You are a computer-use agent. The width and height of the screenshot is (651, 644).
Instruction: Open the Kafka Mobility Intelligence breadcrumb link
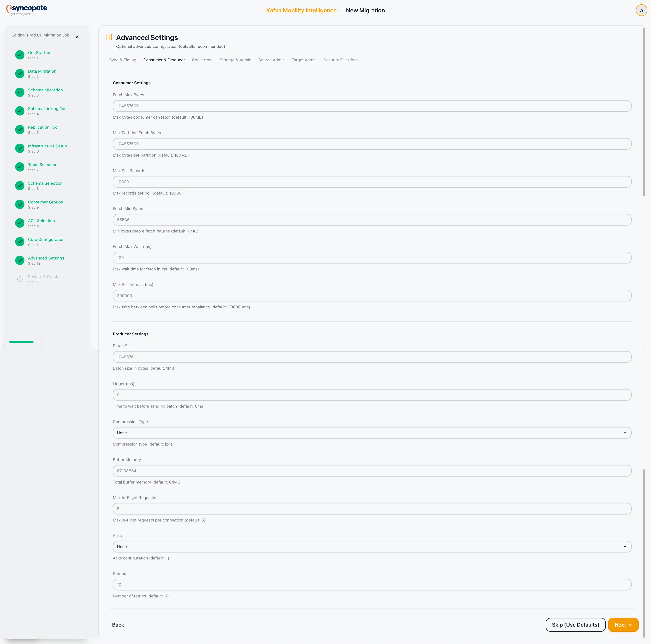(x=301, y=10)
